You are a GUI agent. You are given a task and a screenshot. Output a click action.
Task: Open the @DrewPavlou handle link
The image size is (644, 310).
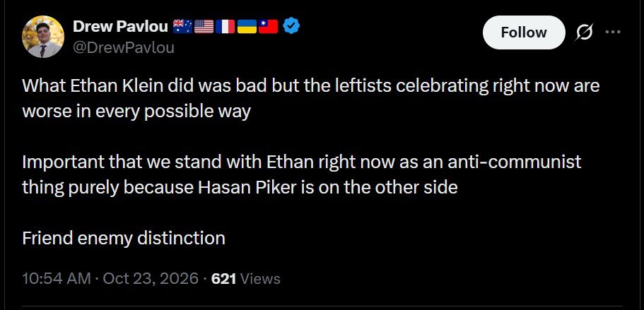[x=124, y=47]
